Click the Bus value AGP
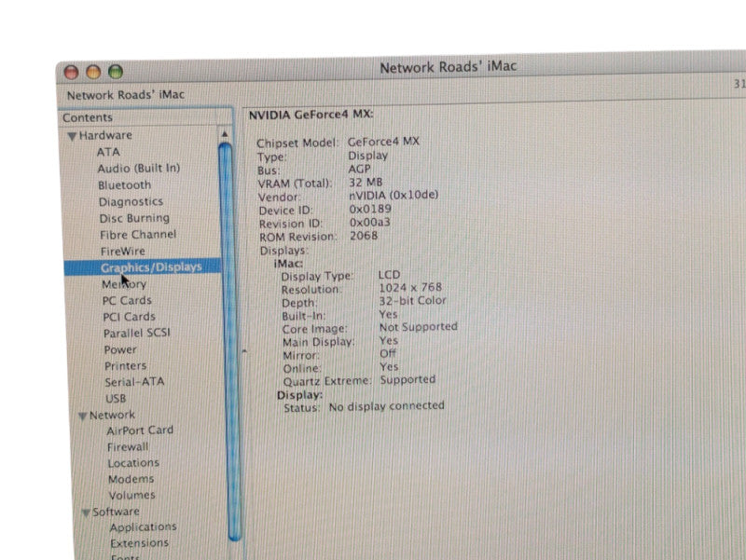This screenshot has height=560, width=746. coord(359,170)
